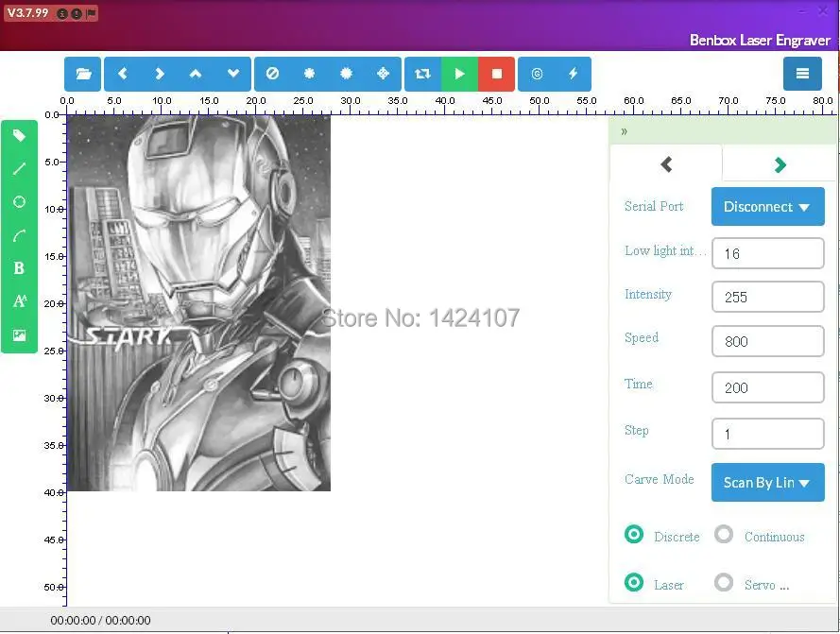Move laser left with left arrow
The width and height of the screenshot is (840, 634).
[x=123, y=74]
